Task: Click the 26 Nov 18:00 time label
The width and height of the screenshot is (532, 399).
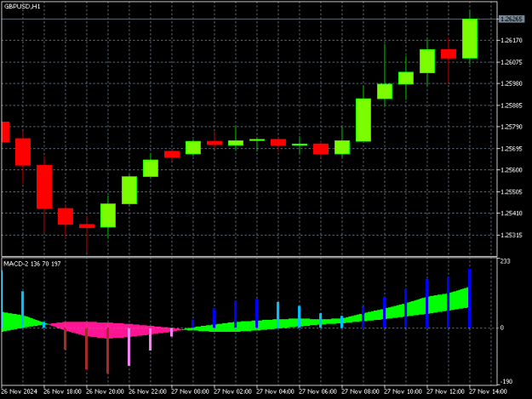Action: [x=62, y=391]
